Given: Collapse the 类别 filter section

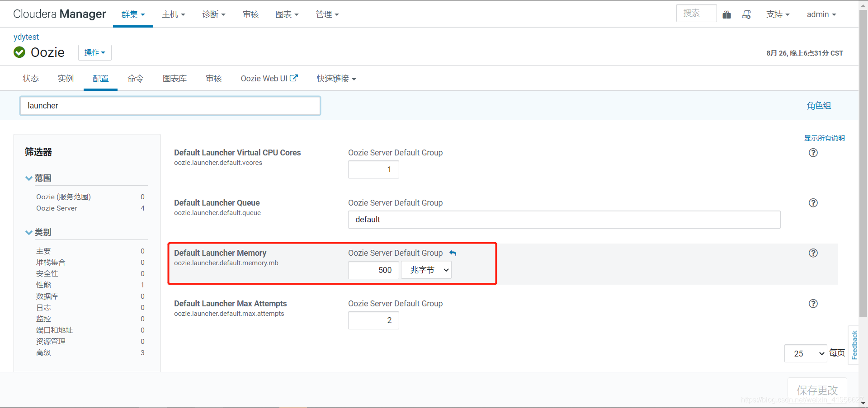Looking at the screenshot, I should pos(38,232).
